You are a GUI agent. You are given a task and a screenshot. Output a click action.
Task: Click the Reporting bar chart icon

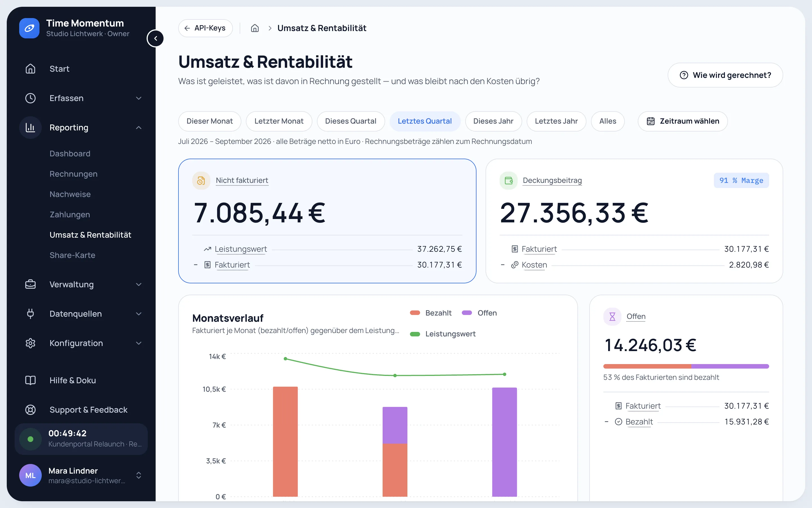pos(30,127)
